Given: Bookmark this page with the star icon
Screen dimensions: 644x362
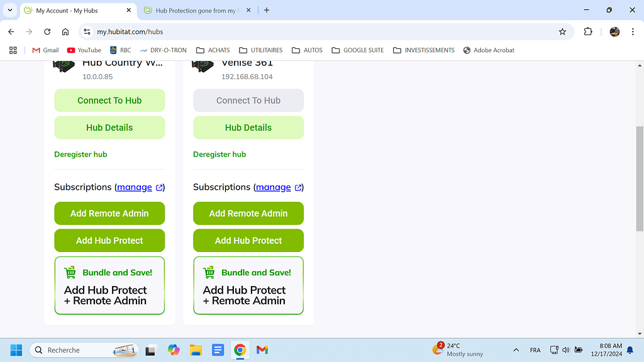Looking at the screenshot, I should (x=563, y=31).
